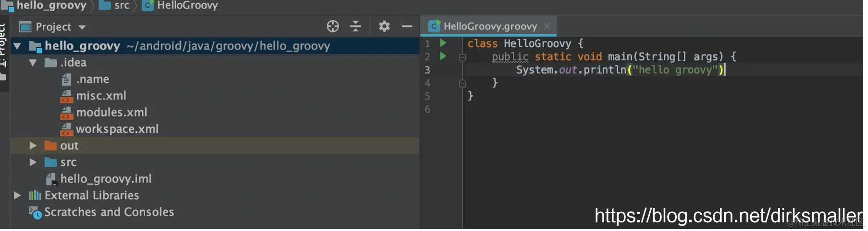Click the .idea folder icon
This screenshot has width=868, height=231.
[x=50, y=63]
